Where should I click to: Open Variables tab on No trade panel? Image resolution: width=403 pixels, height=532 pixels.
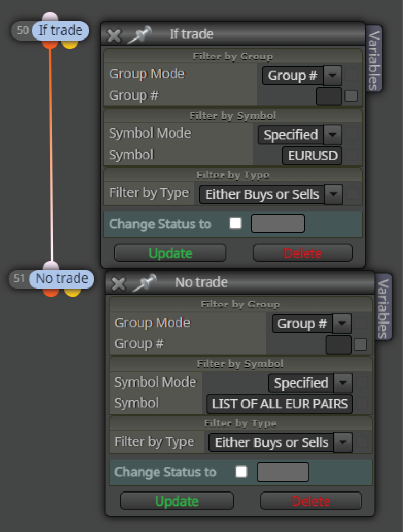pos(384,307)
